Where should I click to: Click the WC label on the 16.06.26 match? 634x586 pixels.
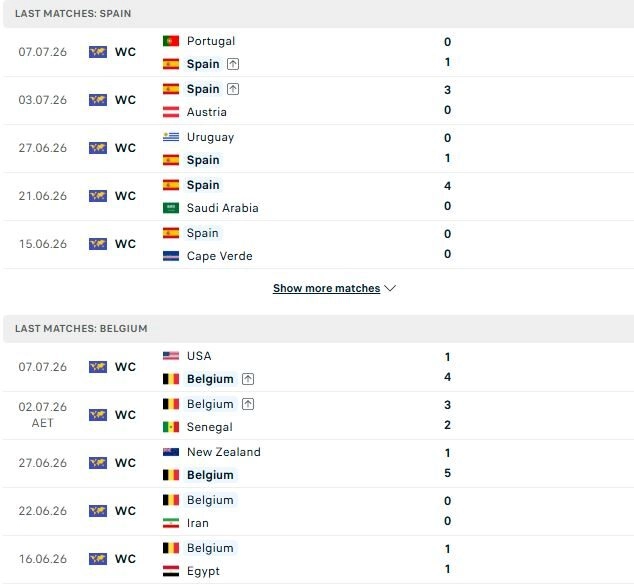[x=125, y=559]
